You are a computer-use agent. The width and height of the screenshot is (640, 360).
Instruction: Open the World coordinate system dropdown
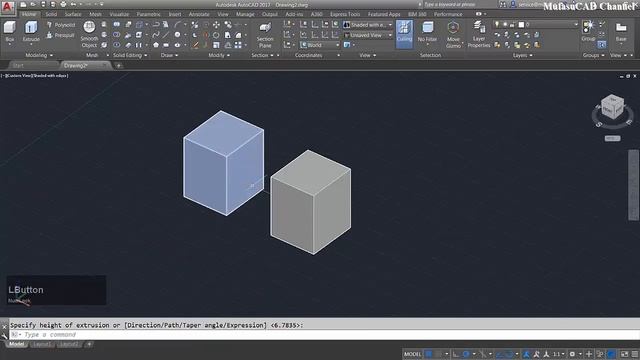pyautogui.click(x=320, y=45)
